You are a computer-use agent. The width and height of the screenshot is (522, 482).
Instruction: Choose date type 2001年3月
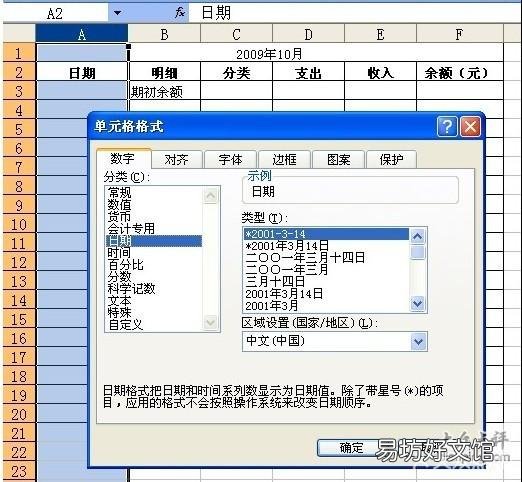326,306
